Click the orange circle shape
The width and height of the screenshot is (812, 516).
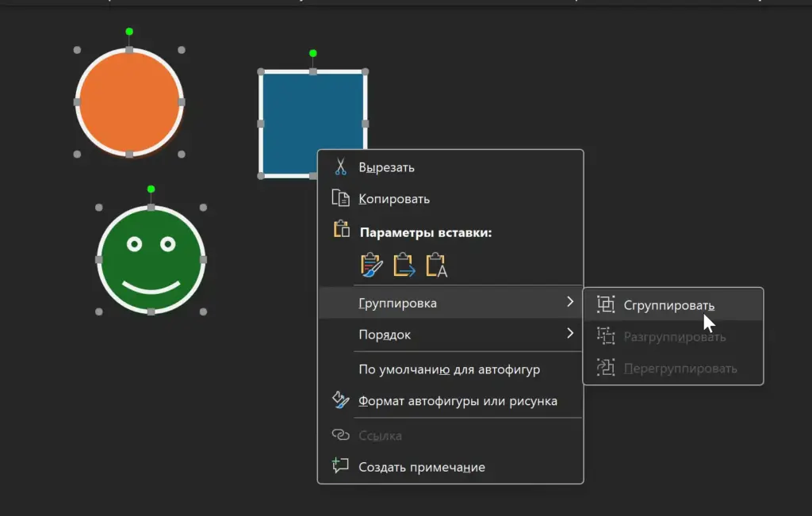[129, 102]
